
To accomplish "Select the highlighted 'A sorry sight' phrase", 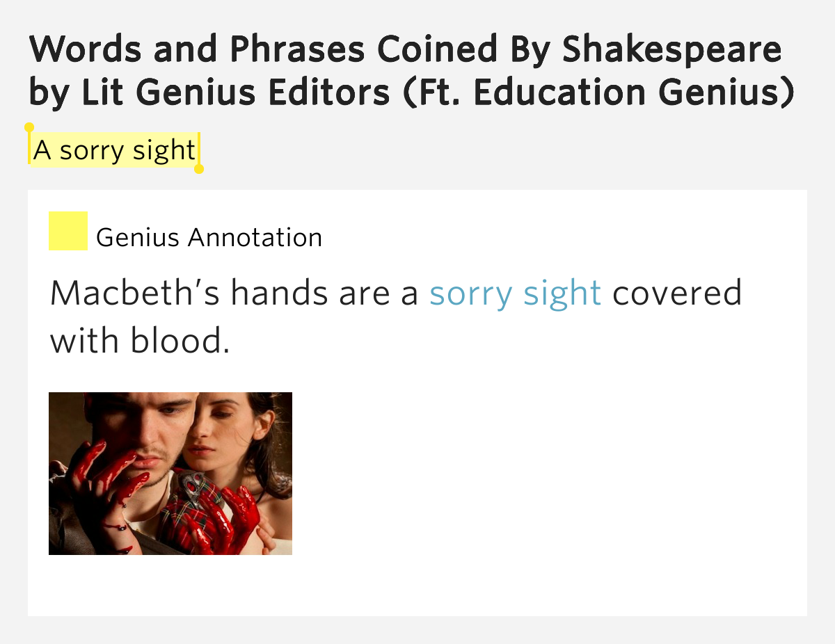I will point(114,150).
